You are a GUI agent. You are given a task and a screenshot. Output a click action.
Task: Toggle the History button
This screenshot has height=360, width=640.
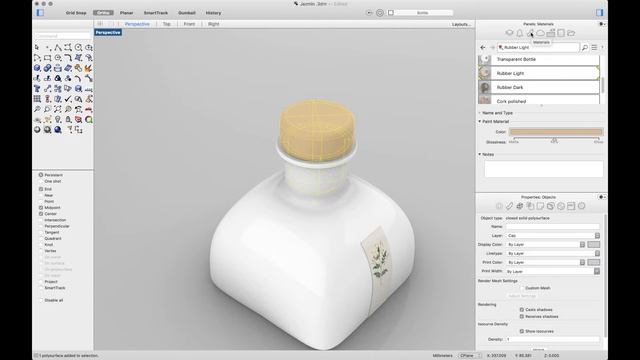pos(213,13)
